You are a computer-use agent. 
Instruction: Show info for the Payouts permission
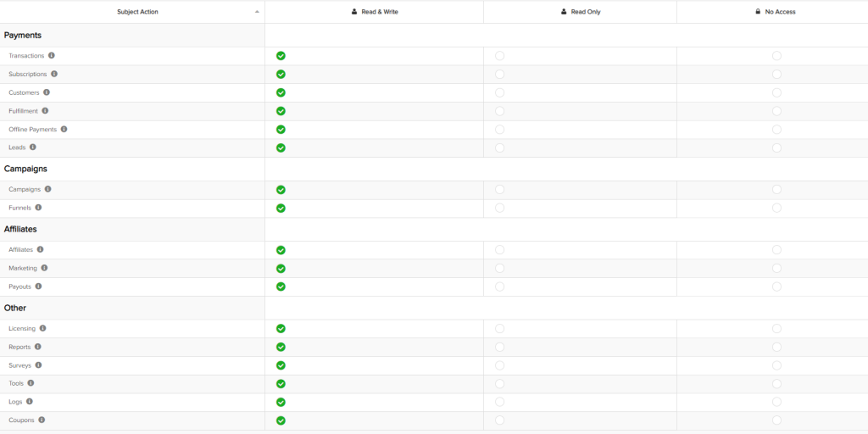38,287
